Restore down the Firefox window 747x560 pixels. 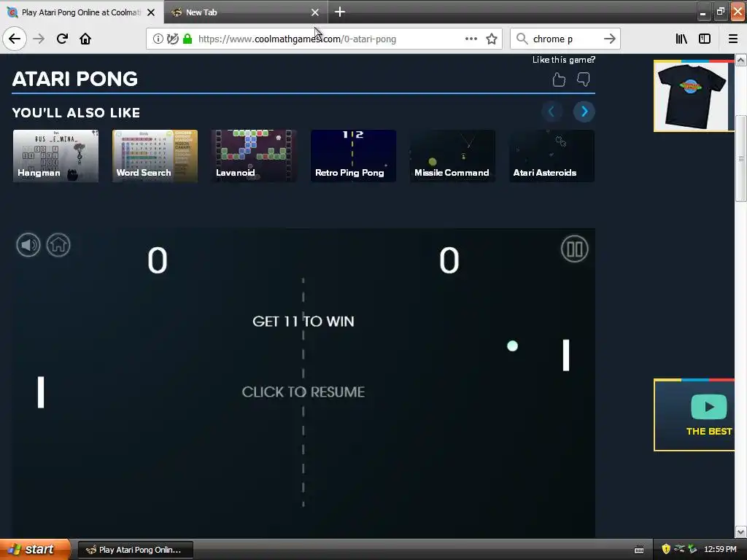pos(720,12)
